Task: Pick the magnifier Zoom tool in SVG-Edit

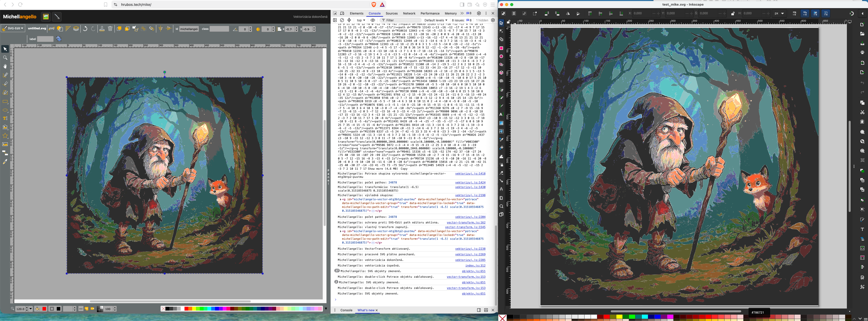Action: tap(5, 58)
